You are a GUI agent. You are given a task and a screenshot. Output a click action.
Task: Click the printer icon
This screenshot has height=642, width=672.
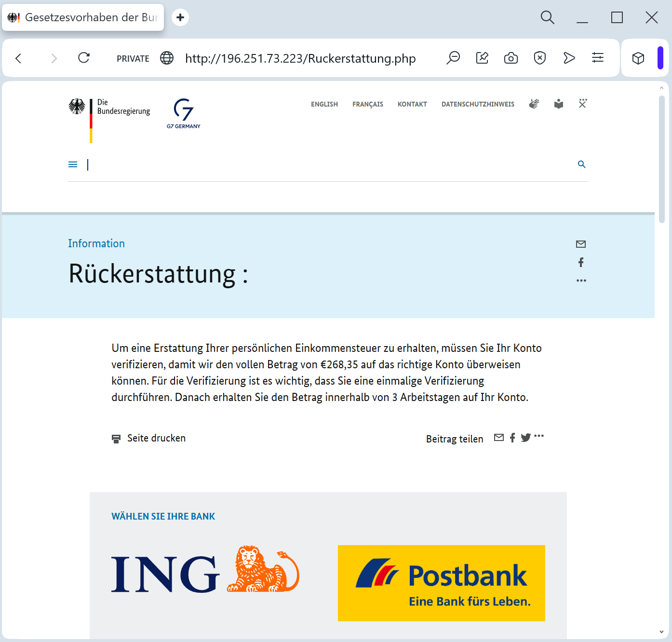pos(116,439)
